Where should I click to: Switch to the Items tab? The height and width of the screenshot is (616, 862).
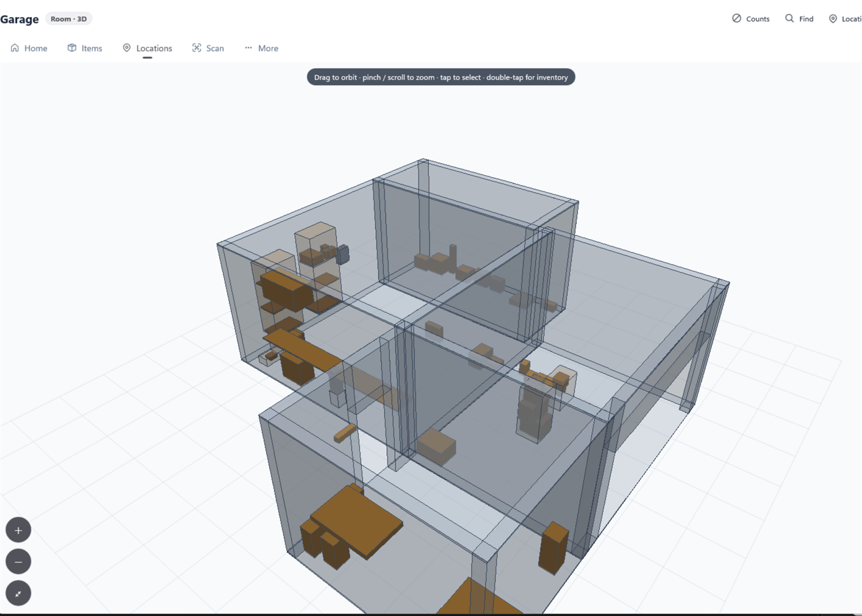[85, 48]
